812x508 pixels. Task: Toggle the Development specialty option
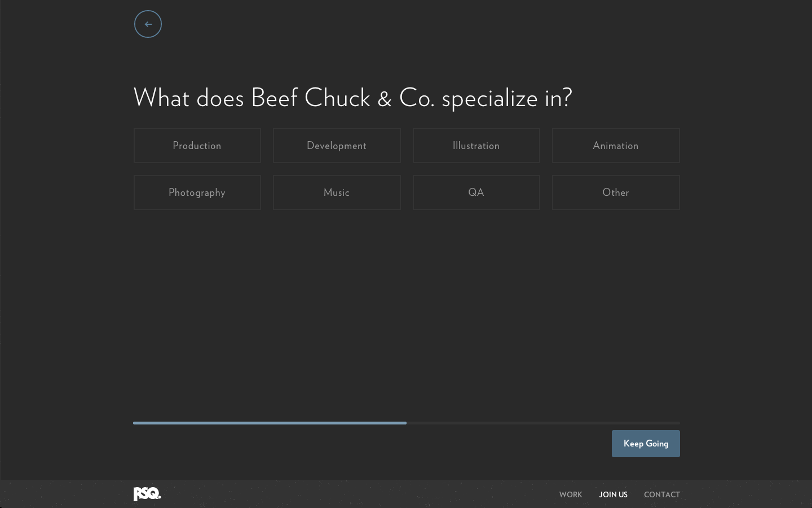coord(337,146)
